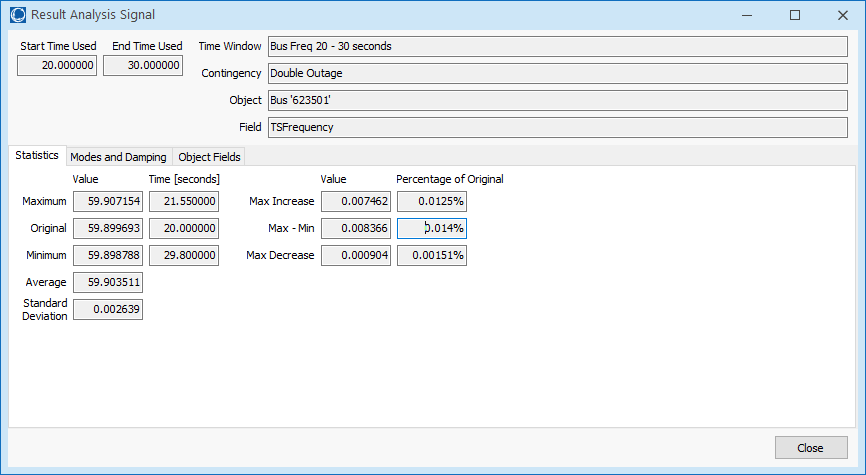The width and height of the screenshot is (866, 475).
Task: Select the Max Increase value field
Action: pyautogui.click(x=356, y=202)
